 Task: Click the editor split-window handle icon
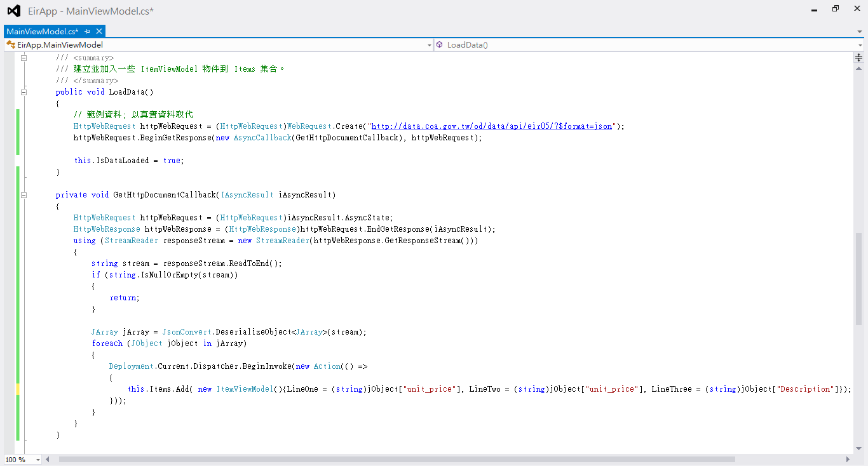tap(858, 58)
